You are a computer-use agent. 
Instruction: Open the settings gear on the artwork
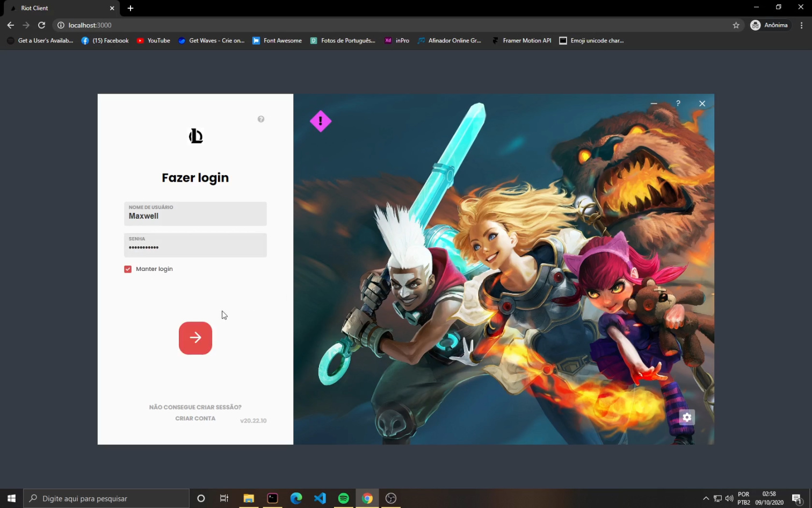(x=687, y=417)
